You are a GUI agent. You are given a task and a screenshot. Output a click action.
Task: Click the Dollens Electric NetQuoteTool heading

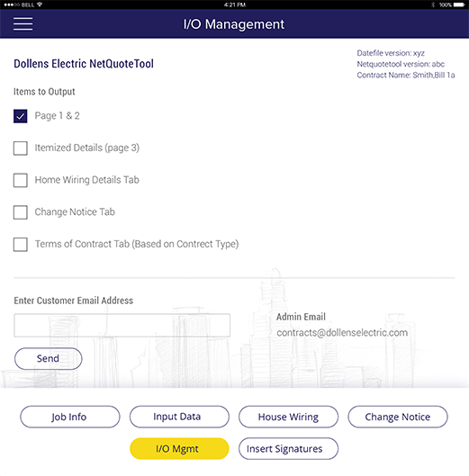84,64
